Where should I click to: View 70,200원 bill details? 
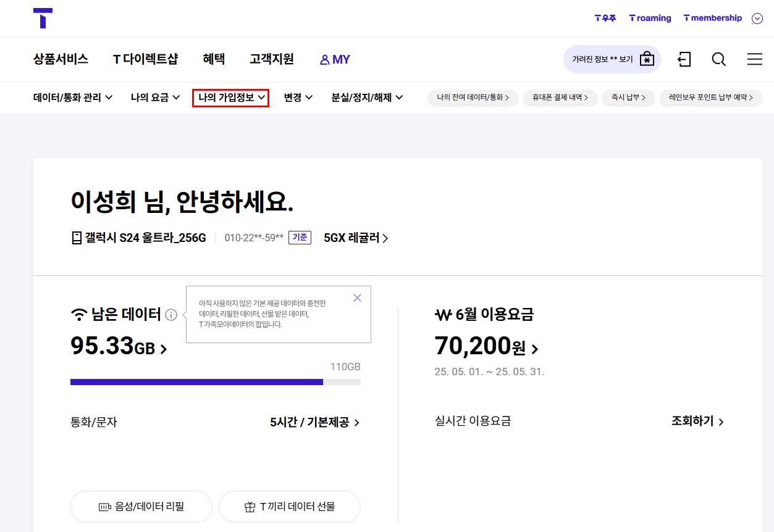point(487,346)
